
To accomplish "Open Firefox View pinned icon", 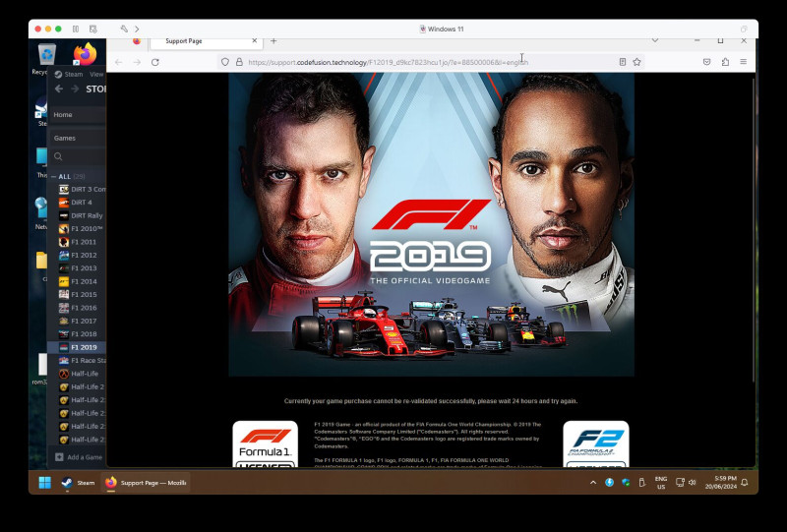I will point(137,41).
